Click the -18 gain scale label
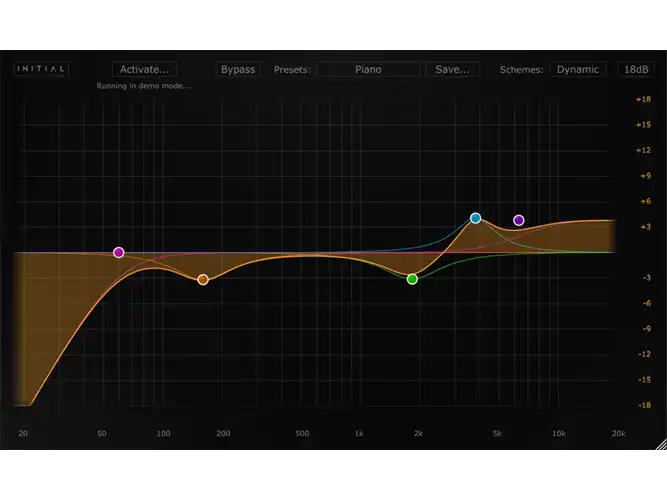The height and width of the screenshot is (500, 667). [644, 405]
